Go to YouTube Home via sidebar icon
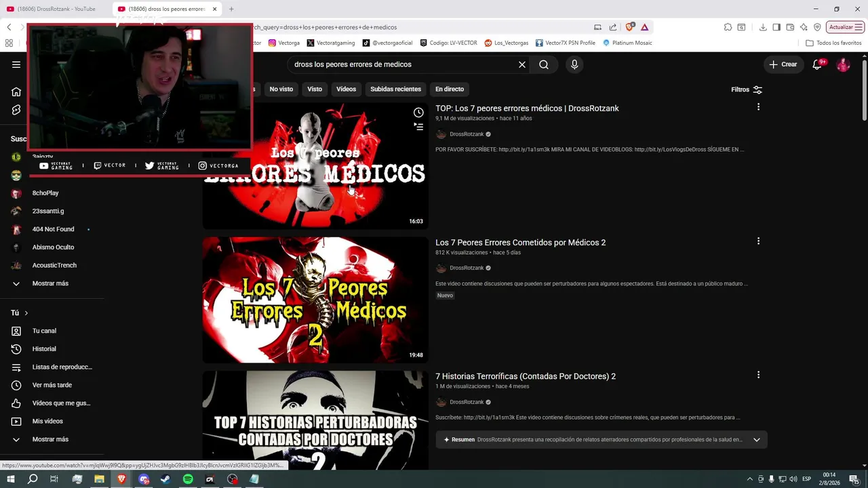This screenshot has height=488, width=868. pos(16,91)
